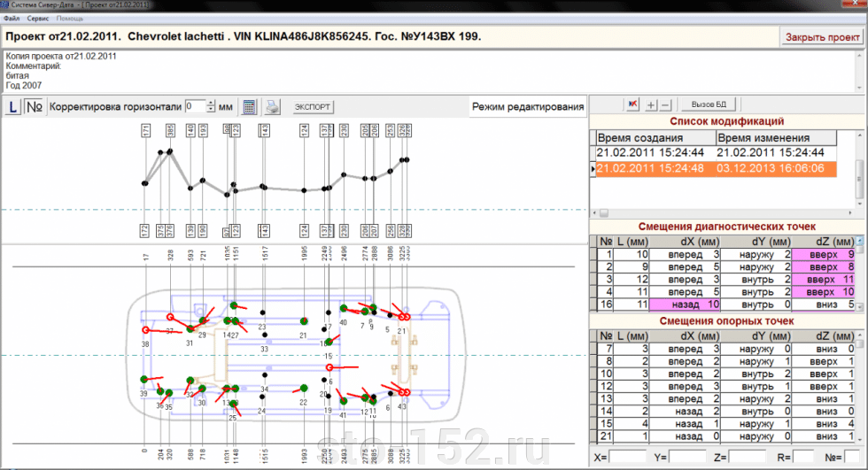Click the Корректировка горизонтали value field

[x=195, y=106]
